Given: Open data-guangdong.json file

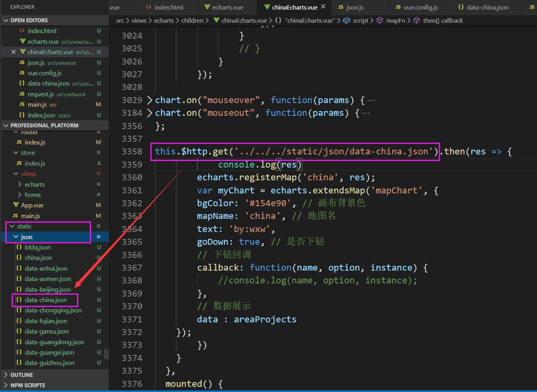Looking at the screenshot, I should click(x=54, y=342).
